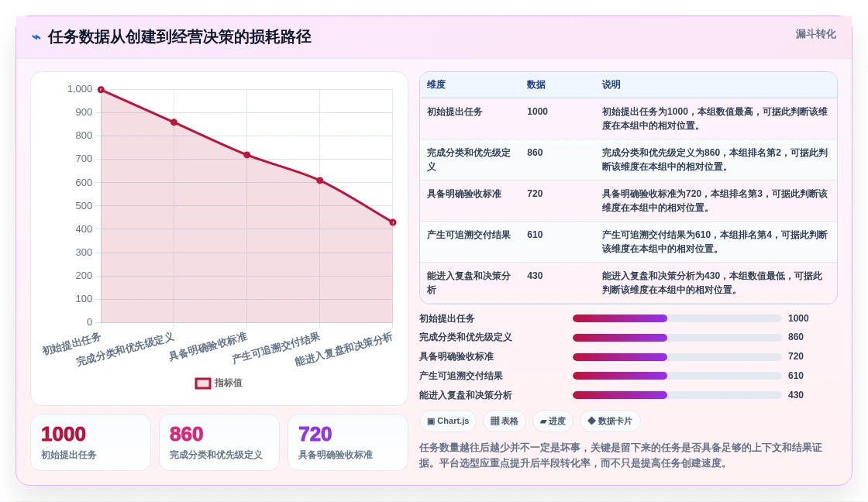Image resolution: width=868 pixels, height=502 pixels.
Task: Open the 720 具备明确验收标准 data card
Action: [348, 442]
